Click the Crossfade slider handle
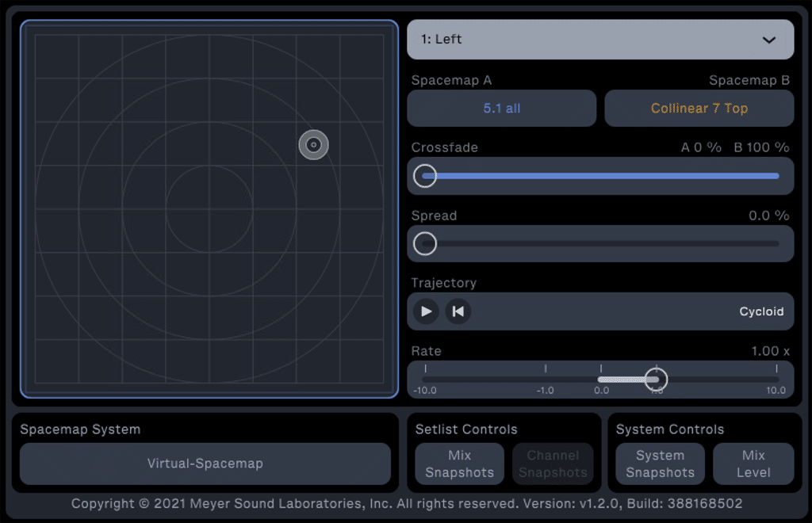The image size is (812, 523). 426,176
